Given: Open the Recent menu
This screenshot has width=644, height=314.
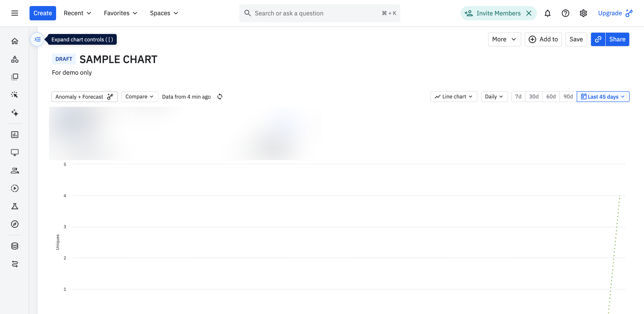Looking at the screenshot, I should point(77,13).
